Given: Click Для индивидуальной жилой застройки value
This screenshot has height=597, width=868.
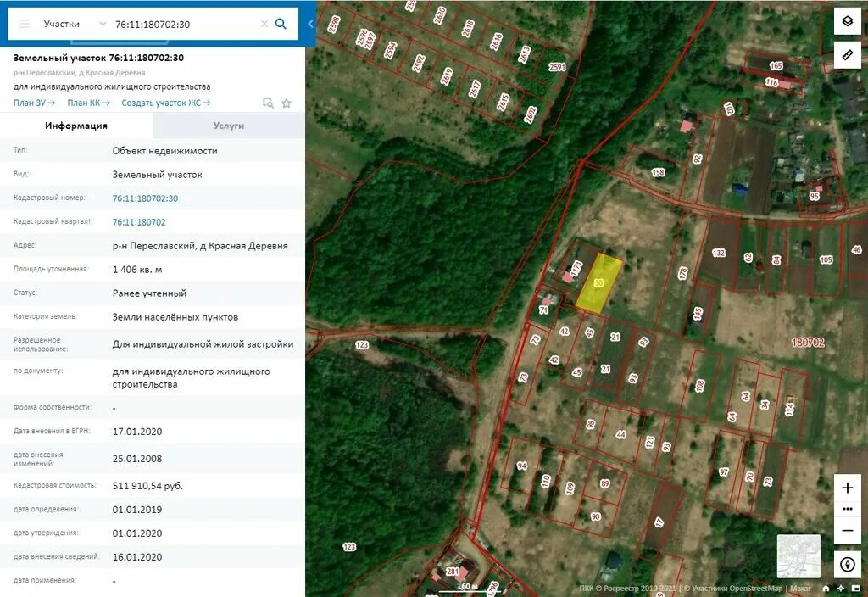Looking at the screenshot, I should point(203,344).
